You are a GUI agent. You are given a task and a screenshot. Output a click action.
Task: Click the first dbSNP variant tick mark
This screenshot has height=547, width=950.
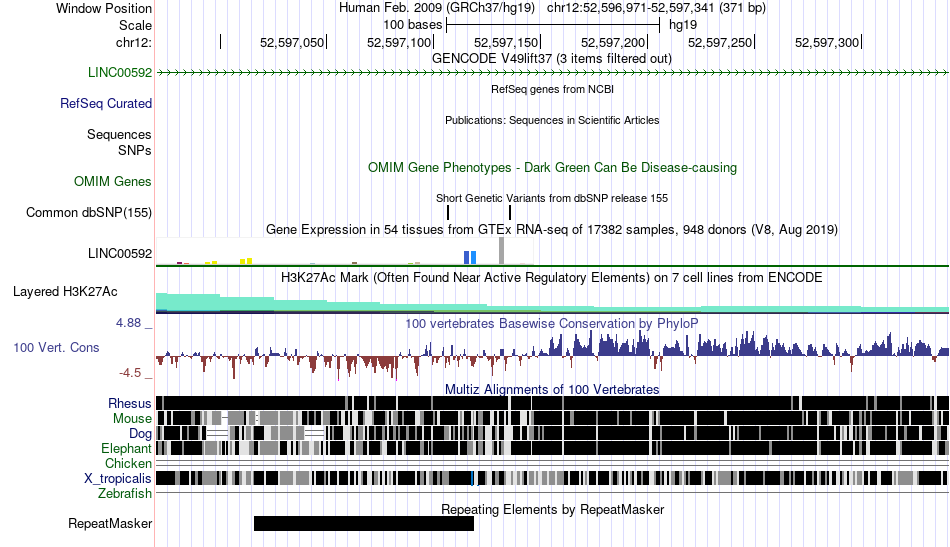[448, 213]
